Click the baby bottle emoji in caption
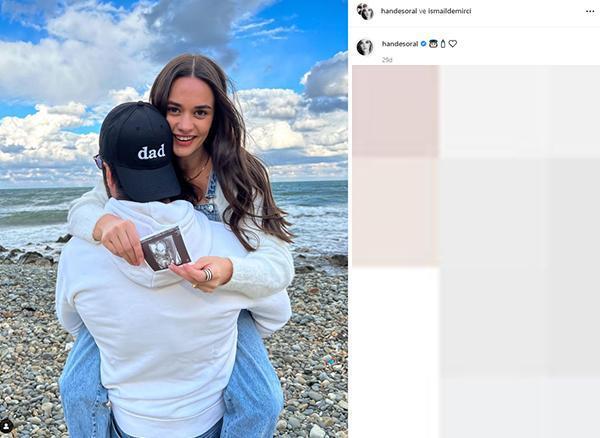The height and width of the screenshot is (438, 600). pyautogui.click(x=443, y=44)
